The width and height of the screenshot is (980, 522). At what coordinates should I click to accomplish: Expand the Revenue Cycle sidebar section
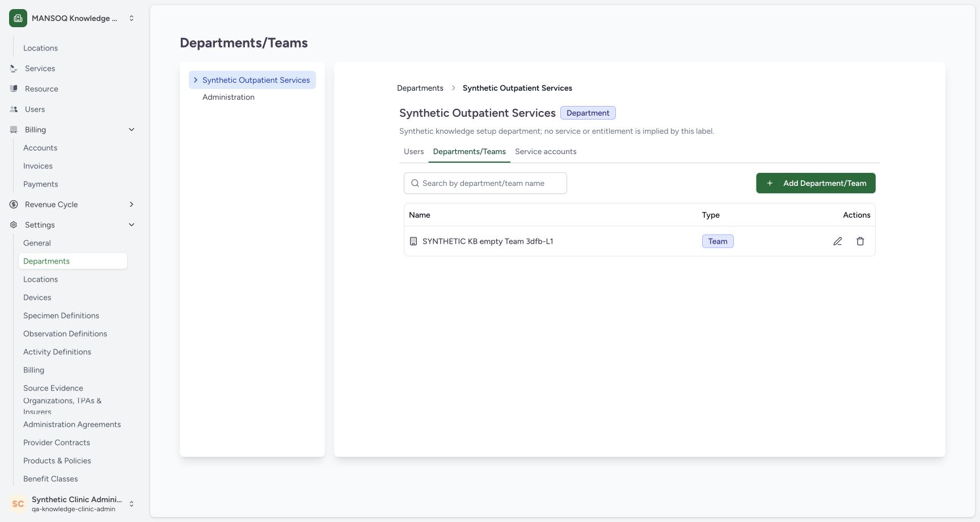coord(132,205)
